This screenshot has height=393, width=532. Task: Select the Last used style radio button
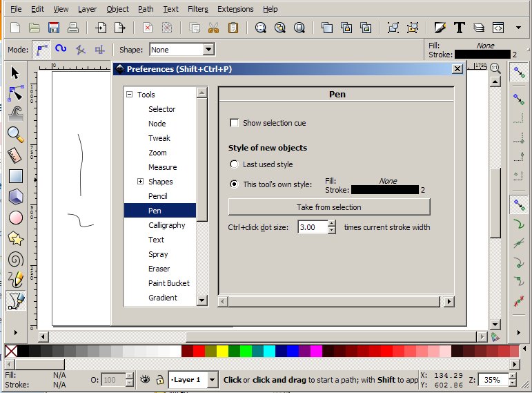pyautogui.click(x=234, y=164)
